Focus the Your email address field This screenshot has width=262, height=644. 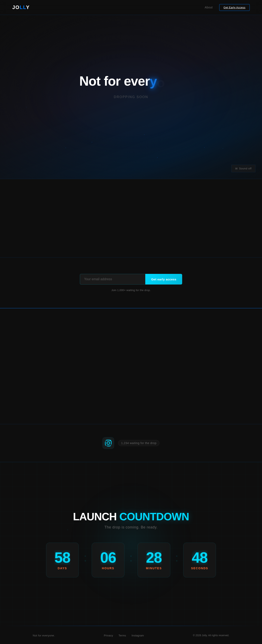[x=113, y=279]
